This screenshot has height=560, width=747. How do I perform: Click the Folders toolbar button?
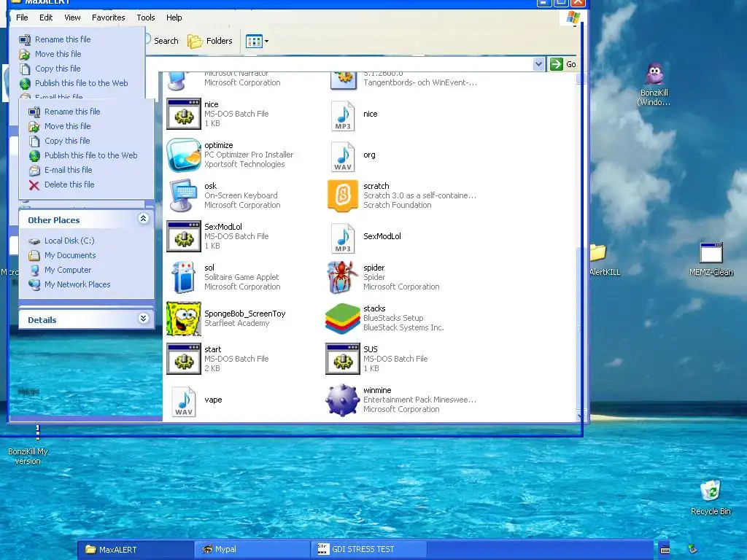(210, 42)
